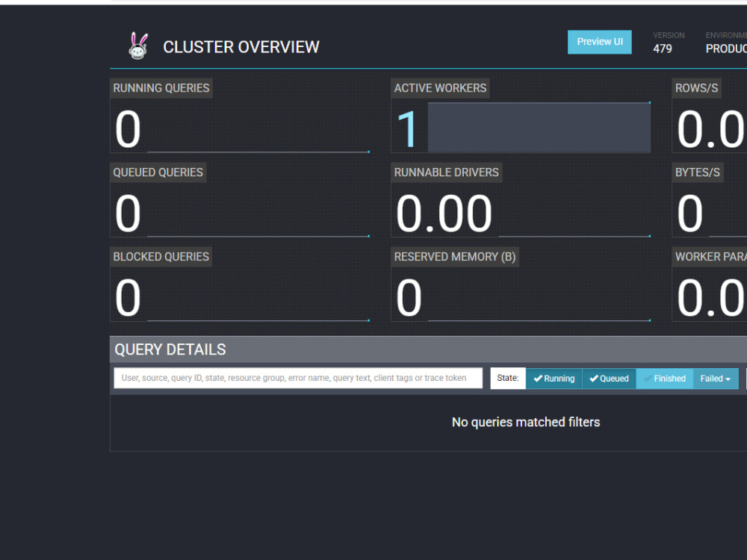Click the Runnable Drivers label
This screenshot has height=560, width=747.
tap(447, 172)
